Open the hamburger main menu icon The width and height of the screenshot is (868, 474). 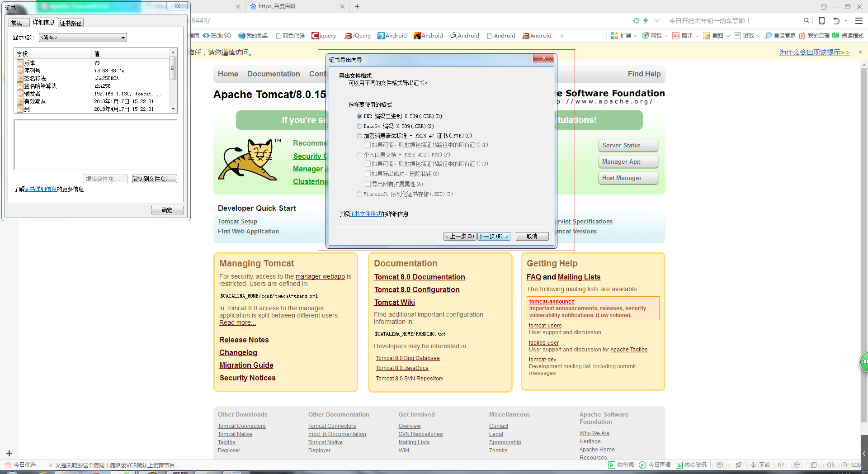[x=859, y=21]
